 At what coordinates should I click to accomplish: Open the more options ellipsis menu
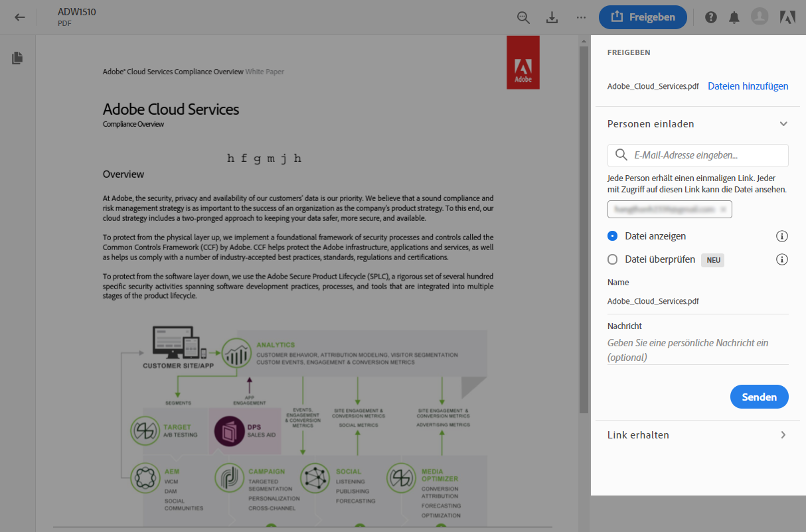click(x=581, y=17)
